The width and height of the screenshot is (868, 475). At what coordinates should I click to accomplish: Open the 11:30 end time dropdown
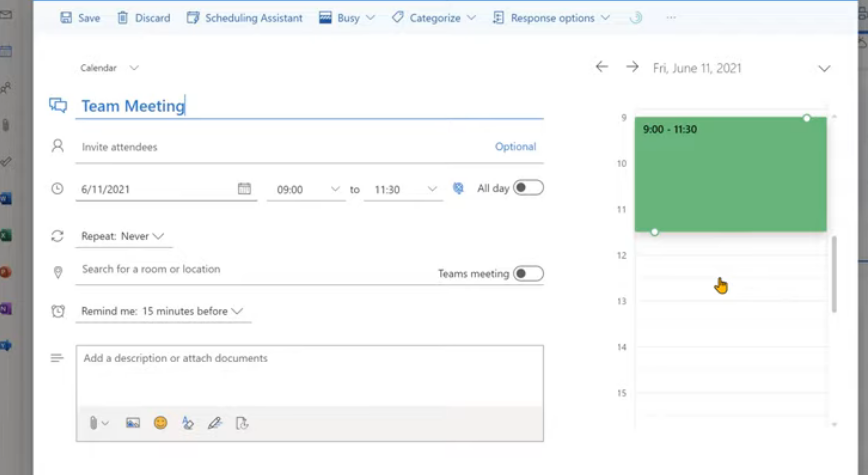click(404, 189)
